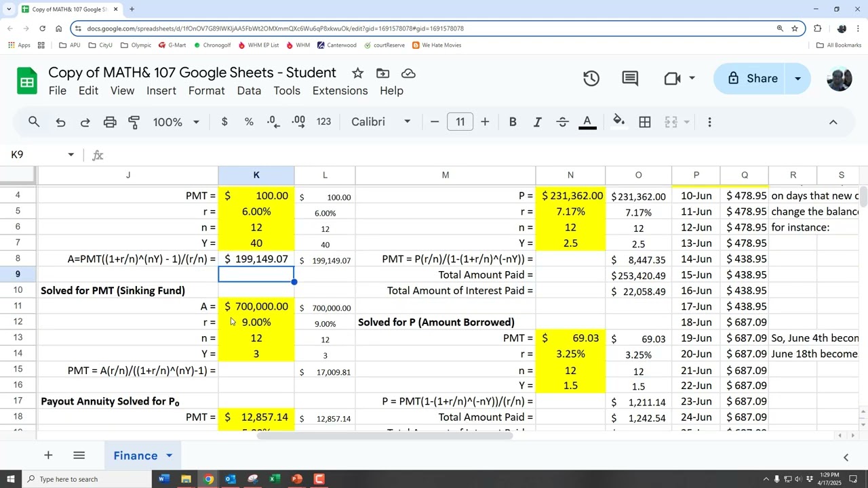
Task: Open version history clock icon
Action: (591, 79)
